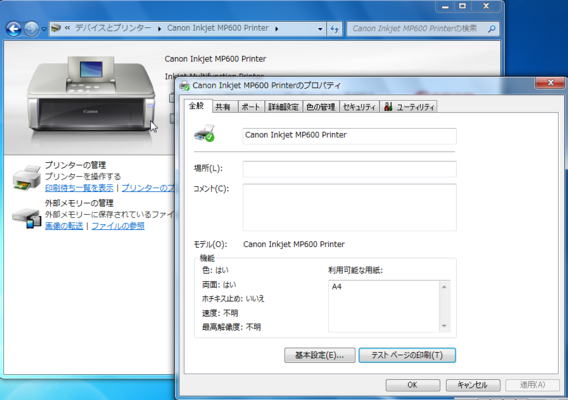
Task: Click the キャンセル button
Action: [473, 385]
